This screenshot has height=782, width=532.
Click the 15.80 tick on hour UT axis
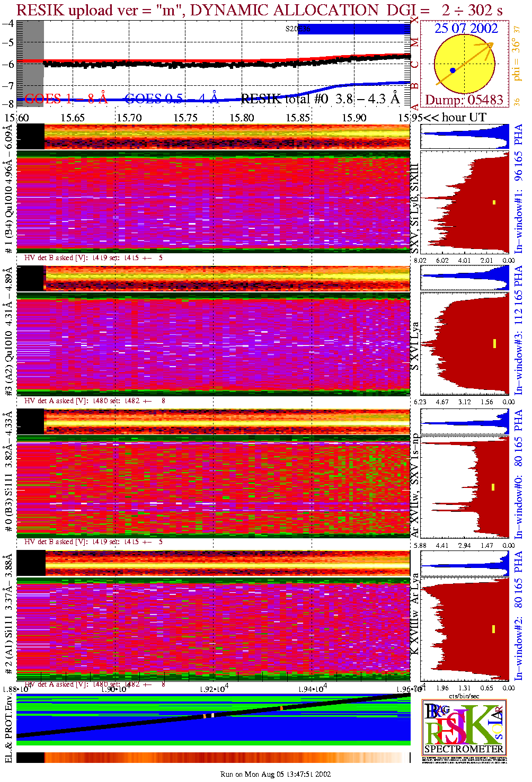point(242,118)
